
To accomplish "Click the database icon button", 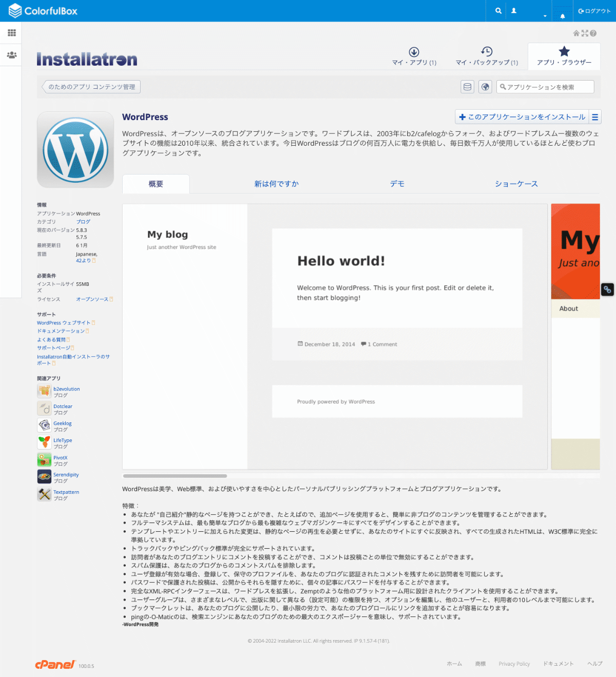I will (x=467, y=87).
